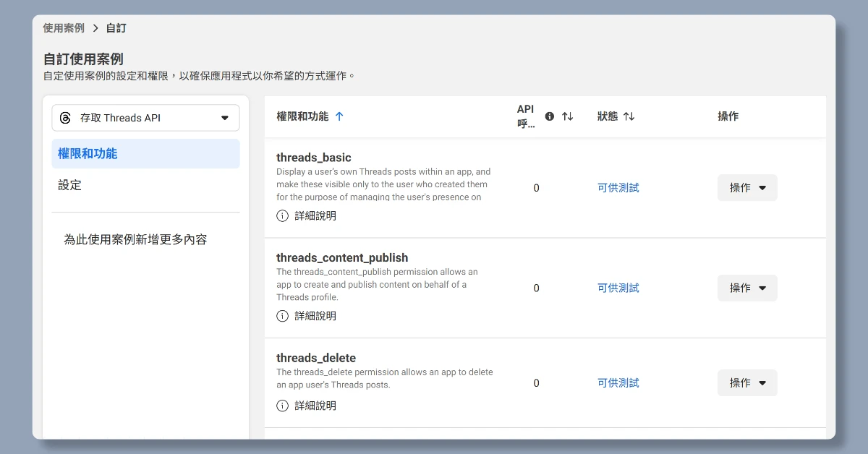Screen dimensions: 868x454
Task: Click API call count 0 for threads_delete
Action: click(x=536, y=383)
